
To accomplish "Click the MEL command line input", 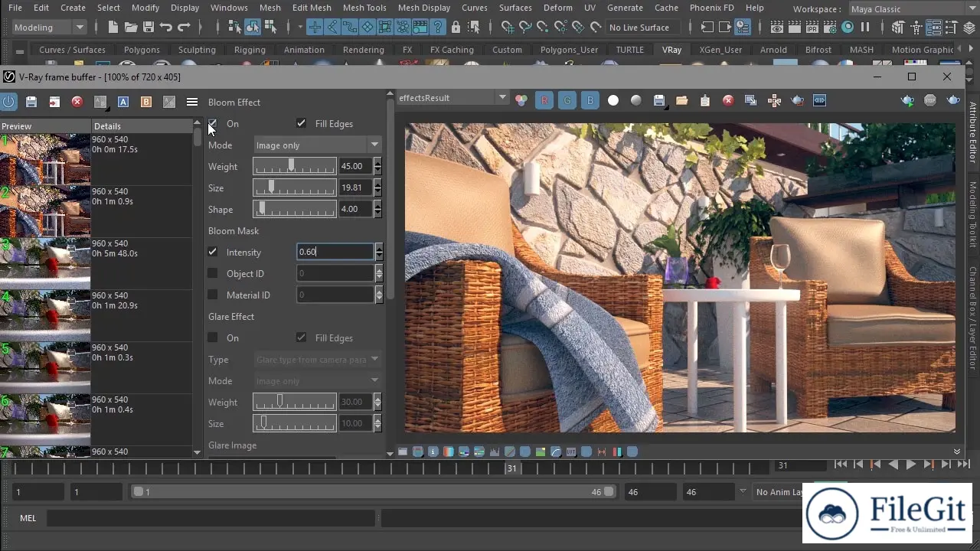I will [x=211, y=518].
